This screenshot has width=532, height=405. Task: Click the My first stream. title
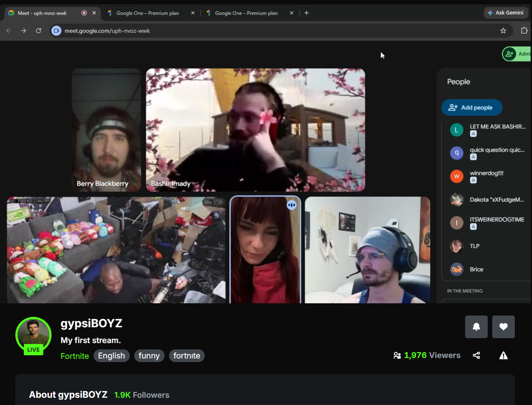[90, 340]
